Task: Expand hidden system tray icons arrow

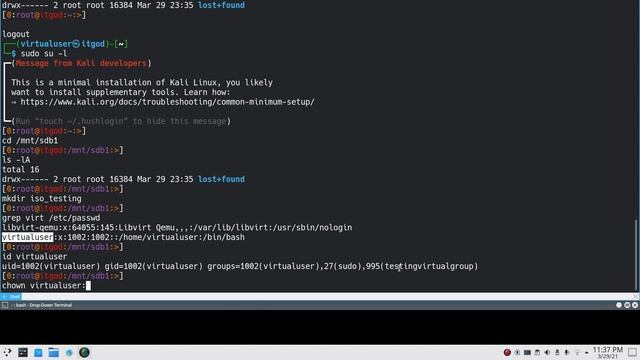Action: (587, 353)
